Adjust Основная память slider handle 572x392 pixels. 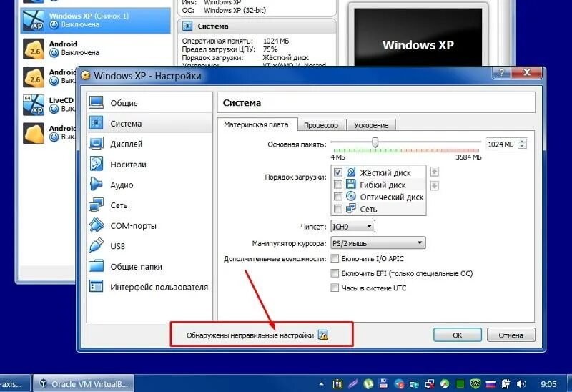coord(375,142)
